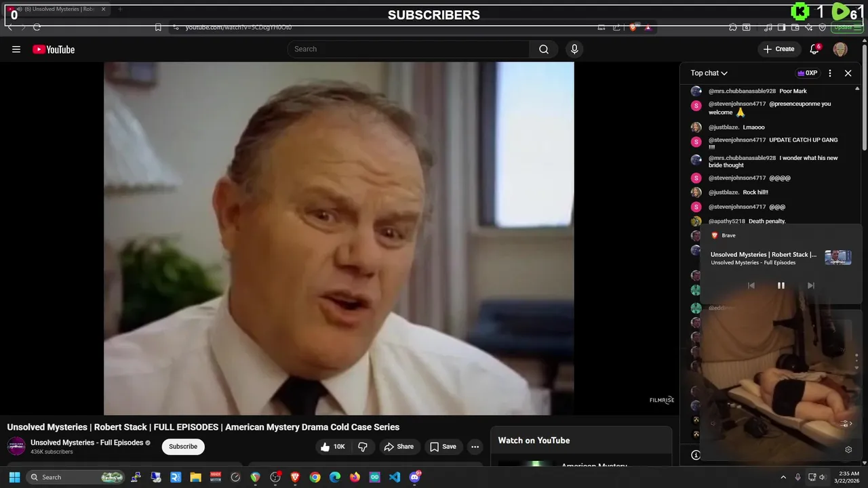Subscribe to Unsolved Mysteries - Full Episodes

click(183, 447)
